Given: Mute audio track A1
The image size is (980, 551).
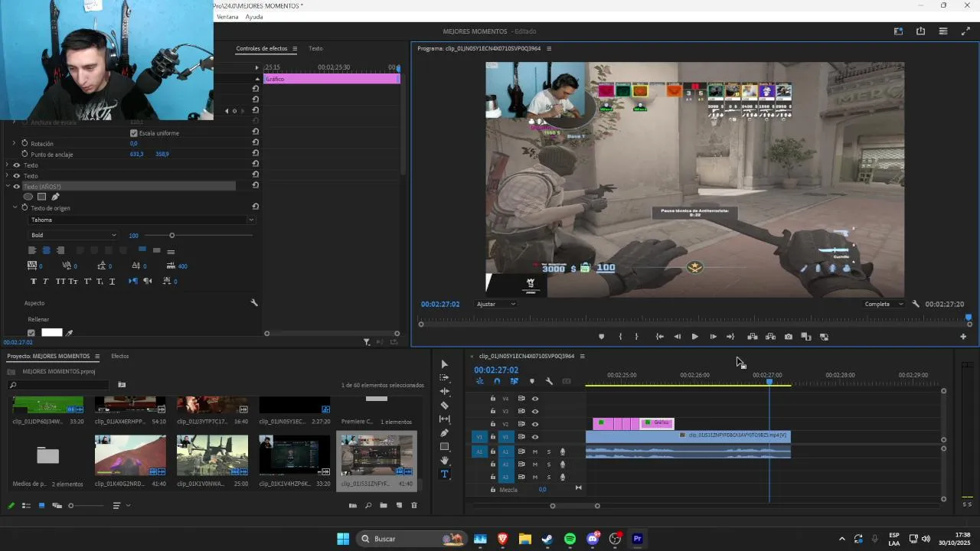Looking at the screenshot, I should click(x=535, y=452).
